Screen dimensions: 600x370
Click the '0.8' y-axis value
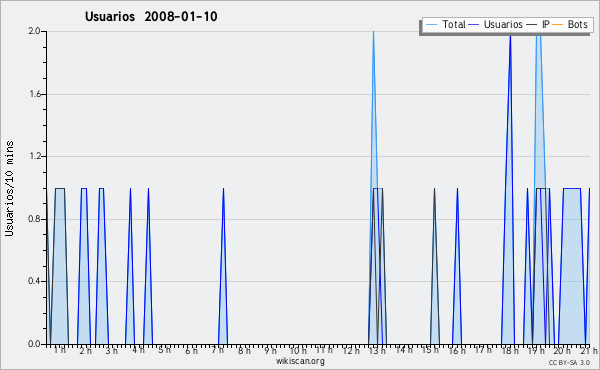34,219
